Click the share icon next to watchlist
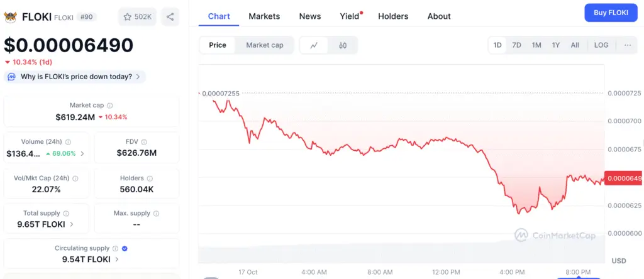Screen dimensions: 644x279 pos(170,17)
